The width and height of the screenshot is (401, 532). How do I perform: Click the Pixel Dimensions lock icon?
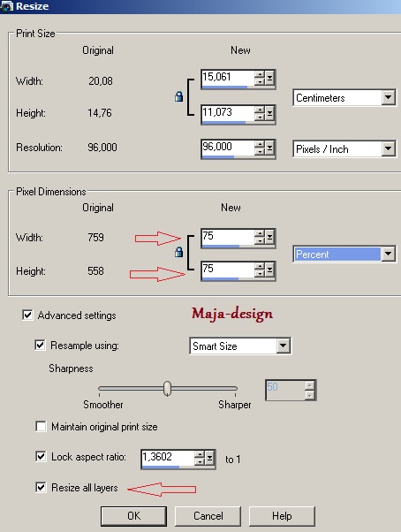pyautogui.click(x=178, y=252)
